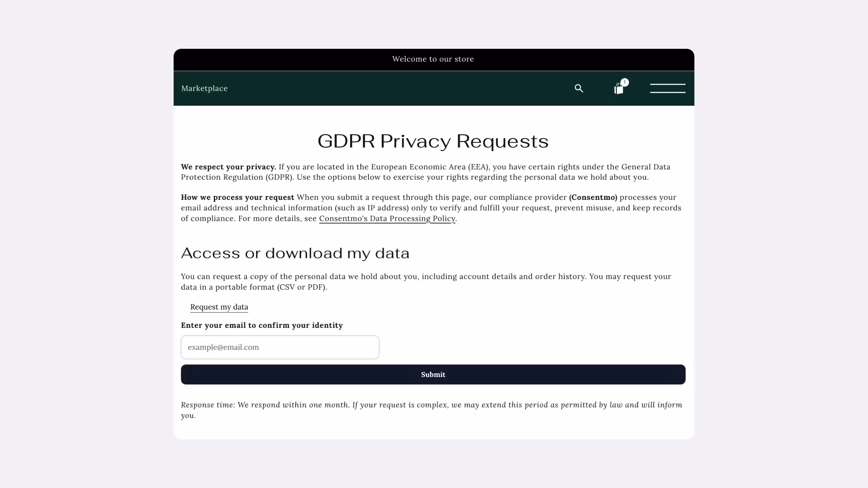Image resolution: width=868 pixels, height=488 pixels.
Task: Click the bold We respect your privacy text
Action: point(228,167)
